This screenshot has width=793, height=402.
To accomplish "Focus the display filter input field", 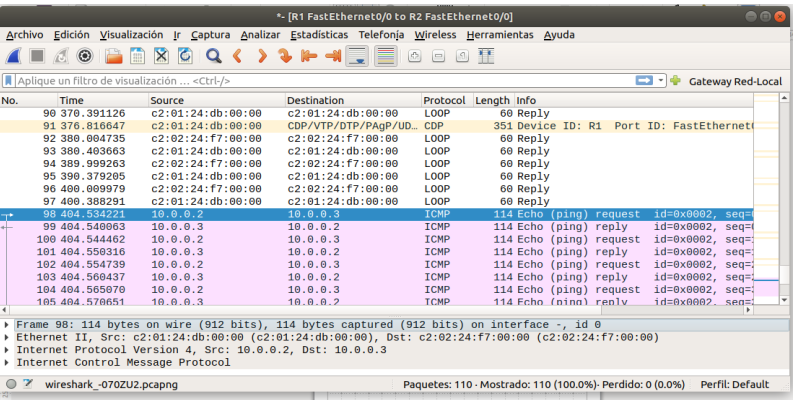I will coord(324,81).
